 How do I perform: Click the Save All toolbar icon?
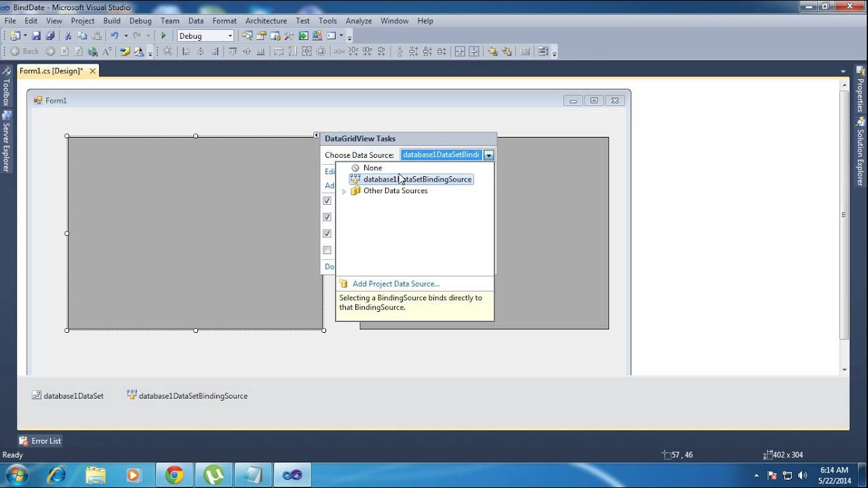click(x=50, y=36)
